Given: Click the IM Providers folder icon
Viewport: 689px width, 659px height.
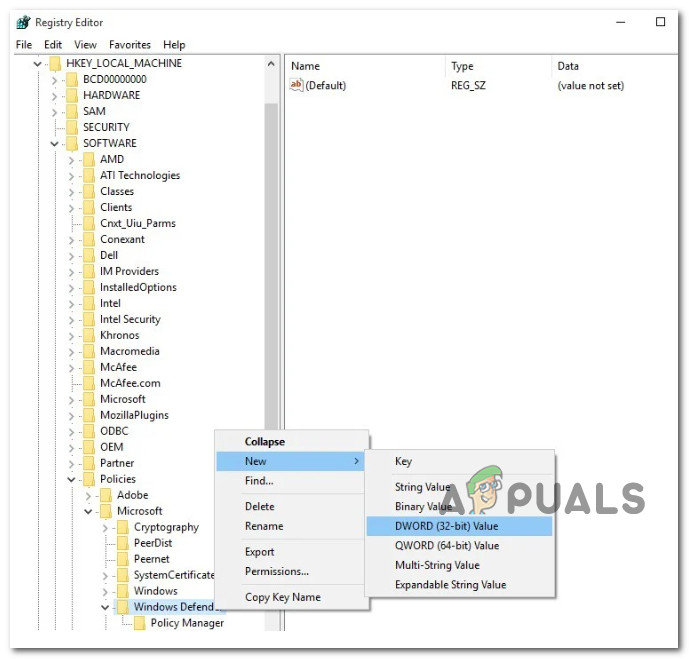Looking at the screenshot, I should tap(89, 272).
